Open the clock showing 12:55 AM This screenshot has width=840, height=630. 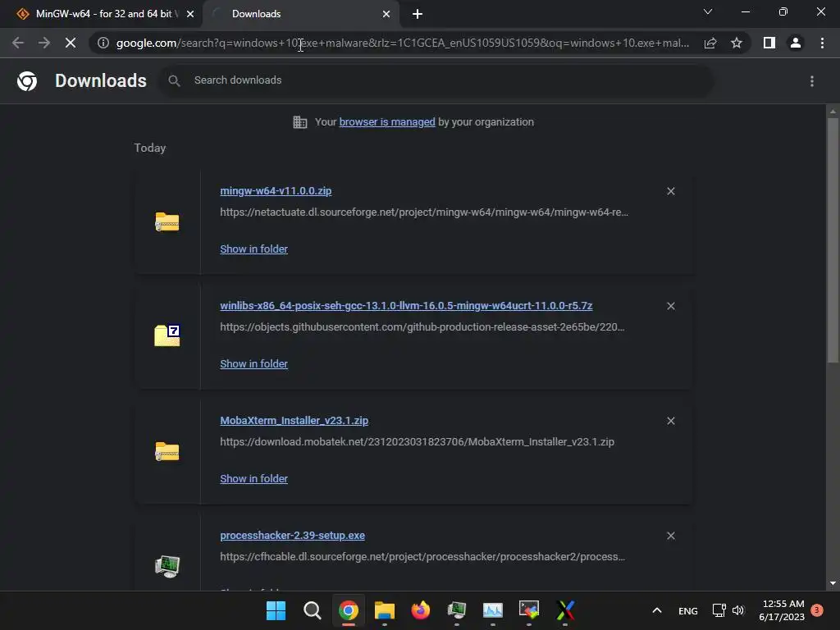(x=782, y=610)
